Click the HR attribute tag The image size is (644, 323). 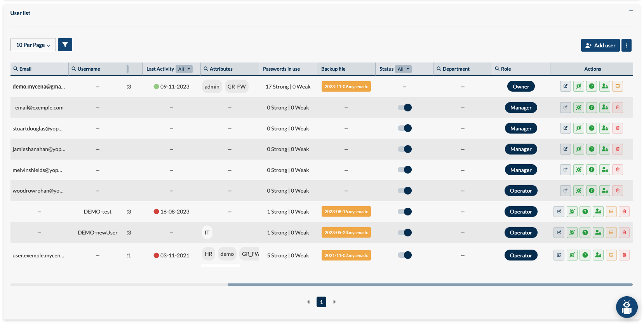(209, 254)
